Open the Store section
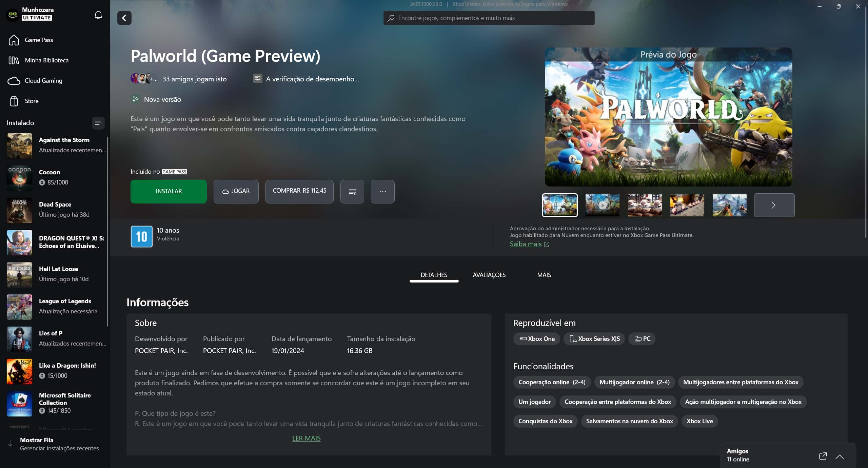The image size is (868, 468). 31,101
